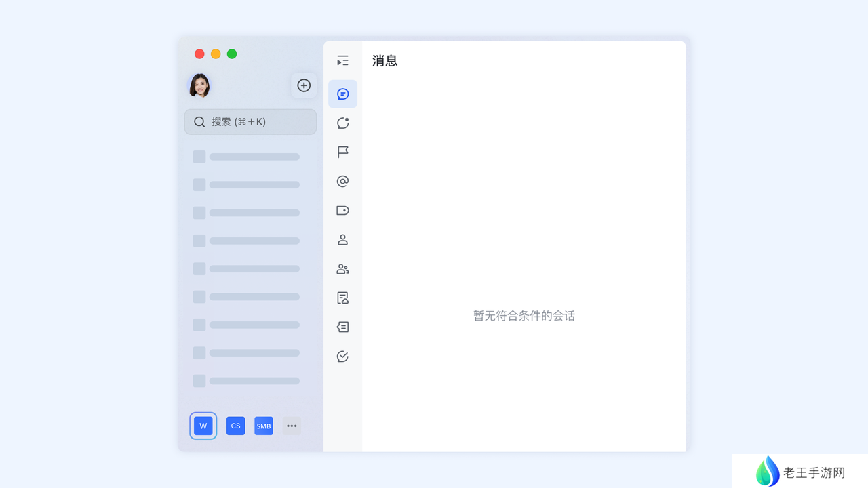Select the tag label icon

[342, 210]
